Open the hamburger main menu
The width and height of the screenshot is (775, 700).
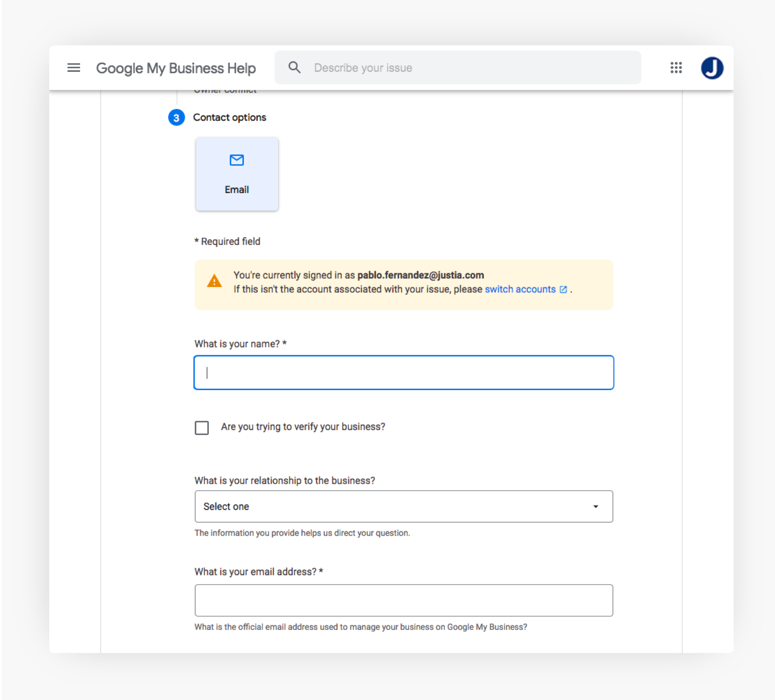[74, 68]
